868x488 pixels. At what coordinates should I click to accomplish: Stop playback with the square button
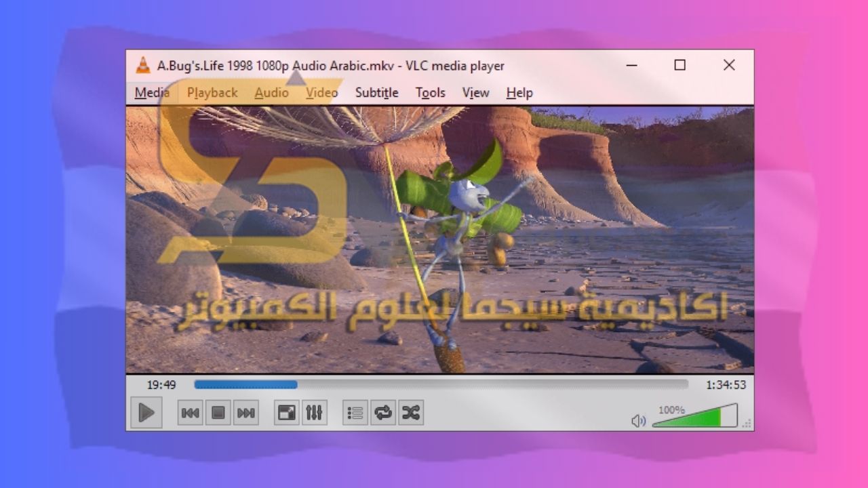click(x=218, y=413)
